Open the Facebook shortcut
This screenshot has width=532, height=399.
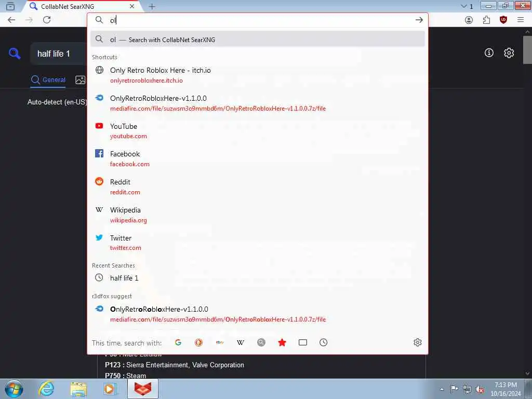[x=258, y=159]
